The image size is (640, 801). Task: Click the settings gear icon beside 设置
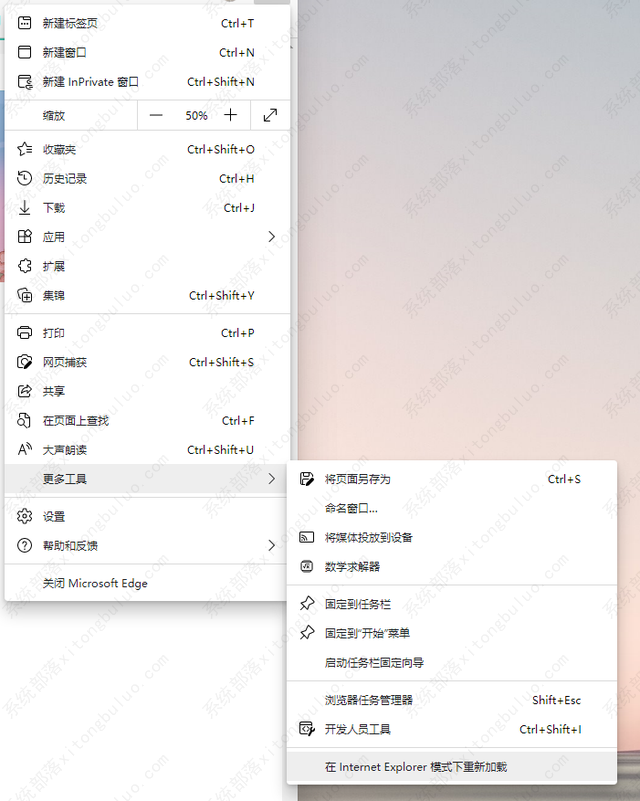(25, 516)
